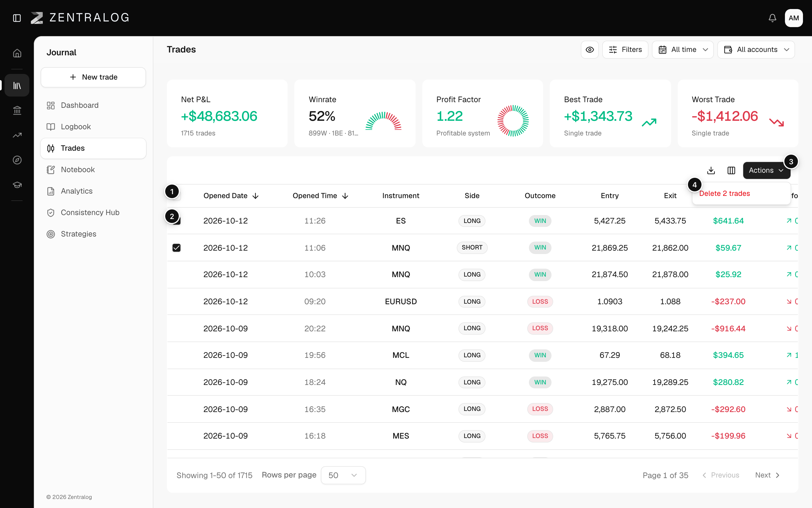Open the All time date dropdown
The width and height of the screenshot is (812, 508).
683,50
